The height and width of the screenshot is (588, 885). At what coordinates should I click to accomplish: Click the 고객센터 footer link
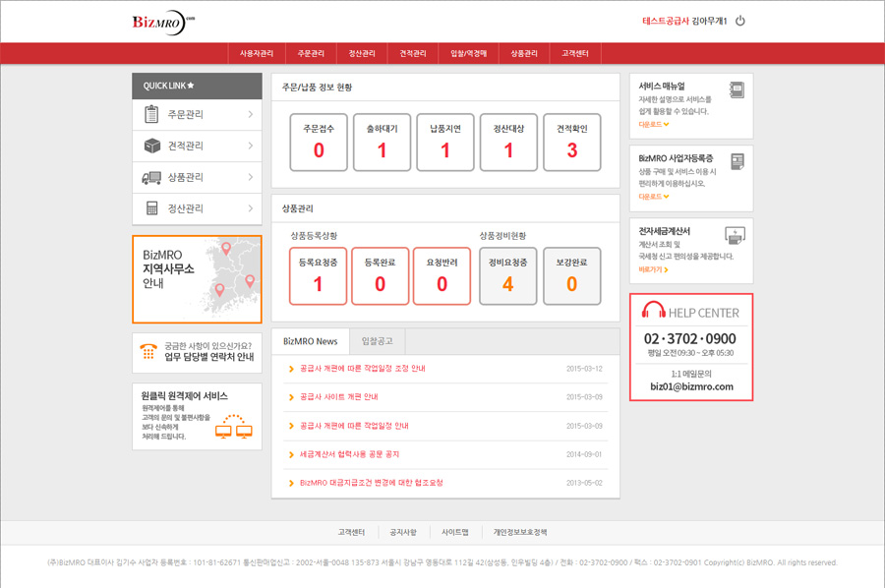(351, 532)
